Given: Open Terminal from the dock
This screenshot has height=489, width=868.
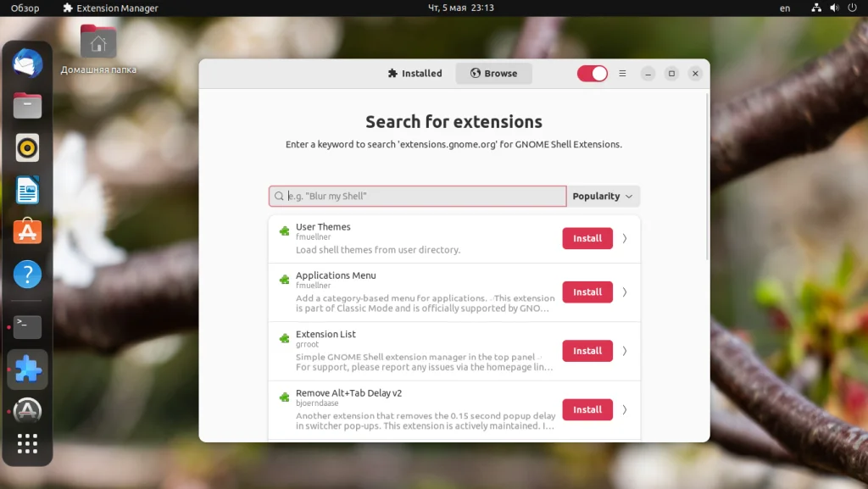Looking at the screenshot, I should click(27, 327).
